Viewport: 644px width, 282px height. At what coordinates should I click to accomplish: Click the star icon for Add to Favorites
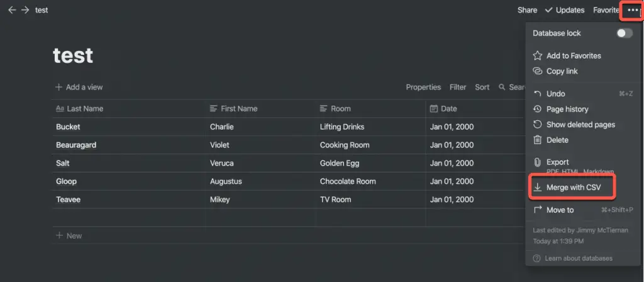tap(537, 55)
